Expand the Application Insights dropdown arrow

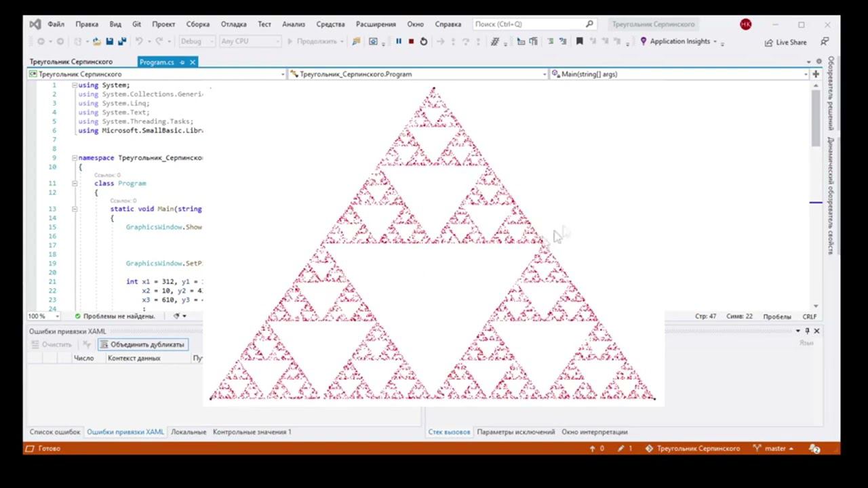pyautogui.click(x=715, y=41)
